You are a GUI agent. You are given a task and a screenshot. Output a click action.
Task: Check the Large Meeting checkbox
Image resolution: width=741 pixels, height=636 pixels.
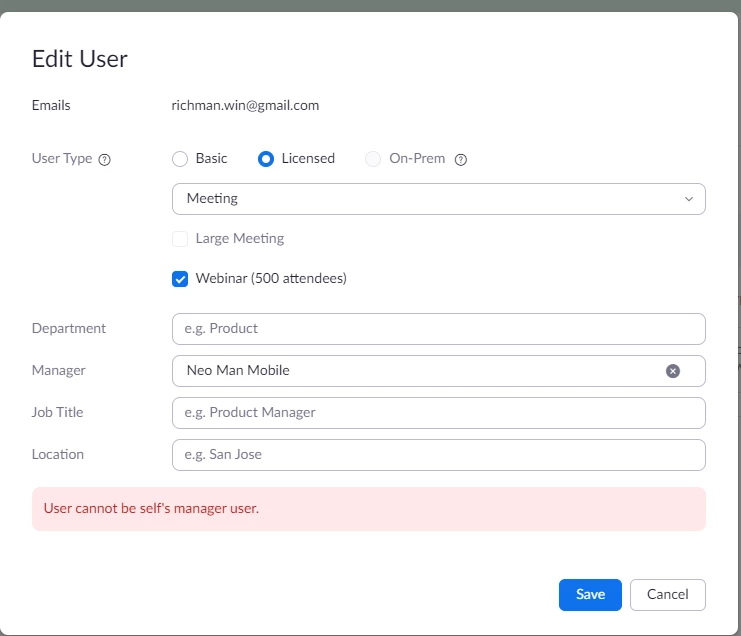[x=180, y=239]
